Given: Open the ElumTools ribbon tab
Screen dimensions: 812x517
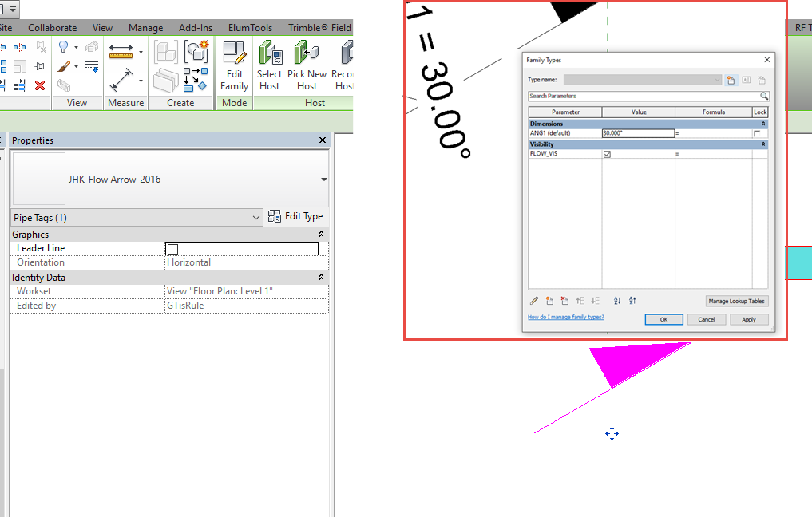Looking at the screenshot, I should click(x=250, y=27).
